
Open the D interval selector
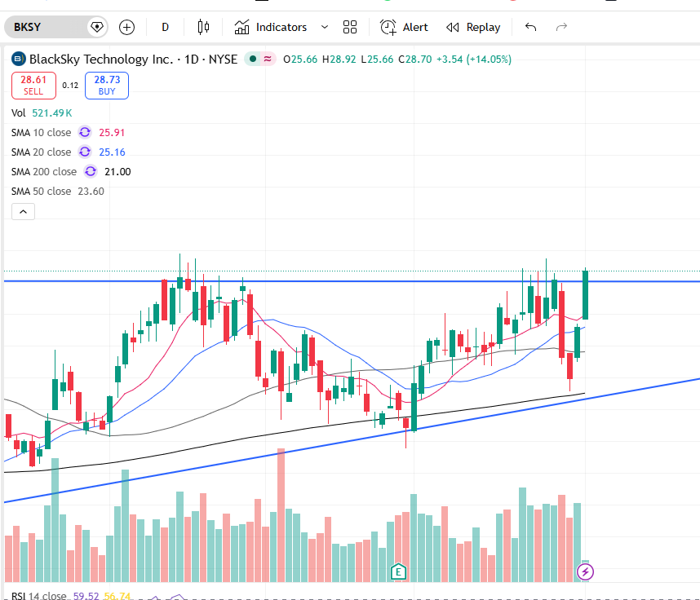click(x=165, y=27)
